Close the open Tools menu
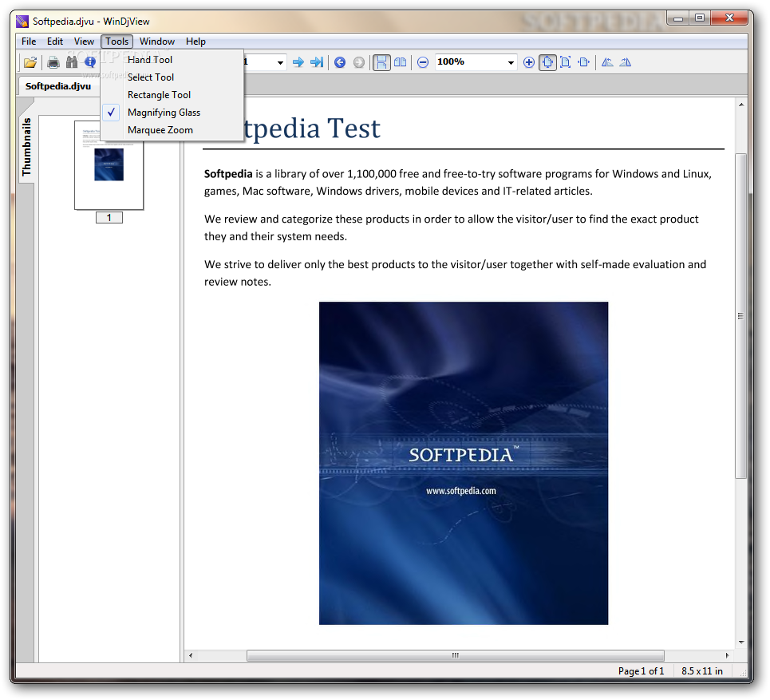Viewport: 770px width, 700px height. pos(116,42)
